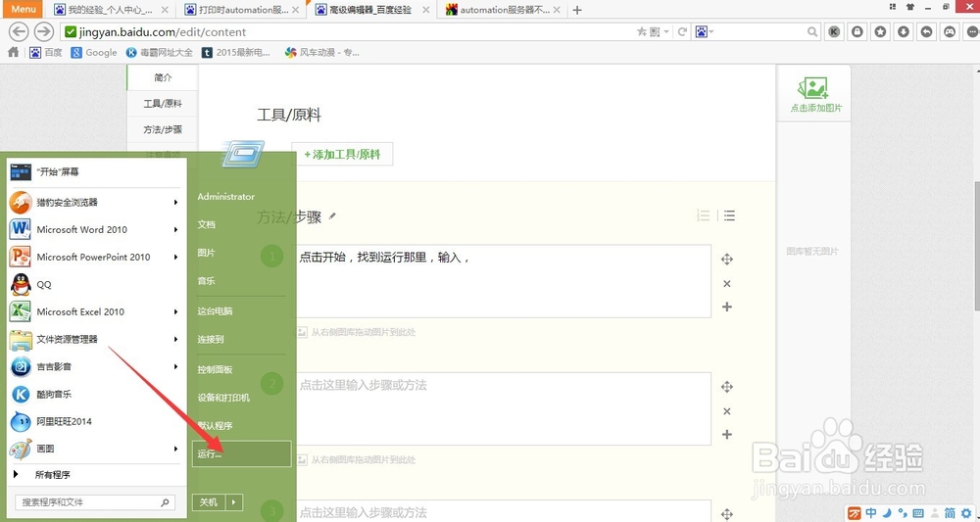Click the home icon in the bookmarks bar
The image size is (980, 522).
point(13,53)
